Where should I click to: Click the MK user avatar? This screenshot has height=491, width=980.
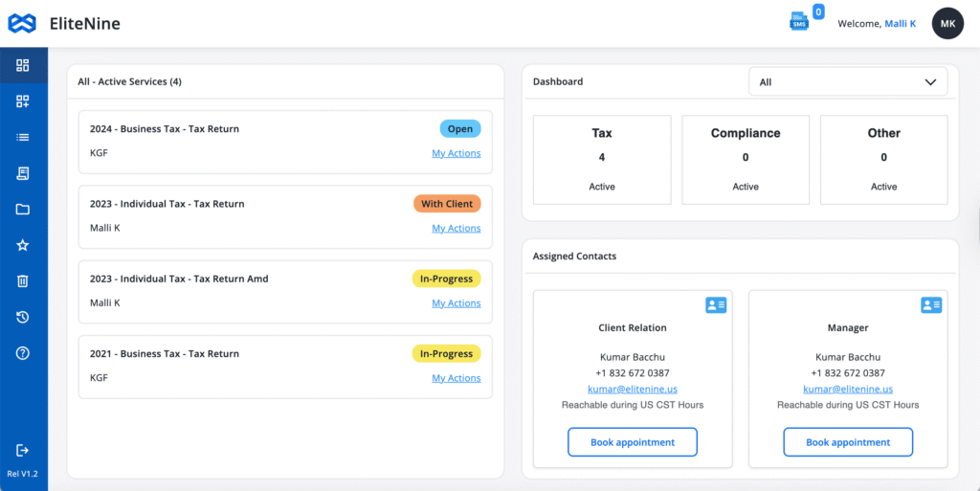(x=947, y=23)
